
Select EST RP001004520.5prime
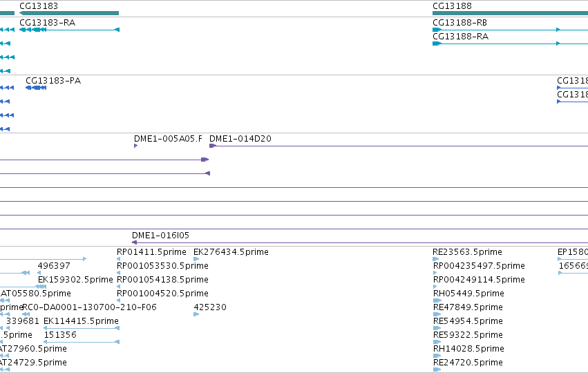pyautogui.click(x=162, y=294)
